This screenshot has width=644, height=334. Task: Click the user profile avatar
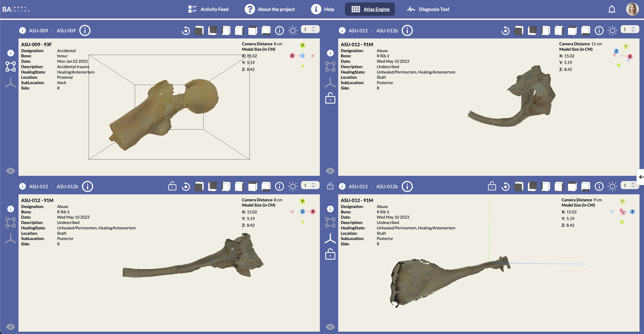coord(632,9)
